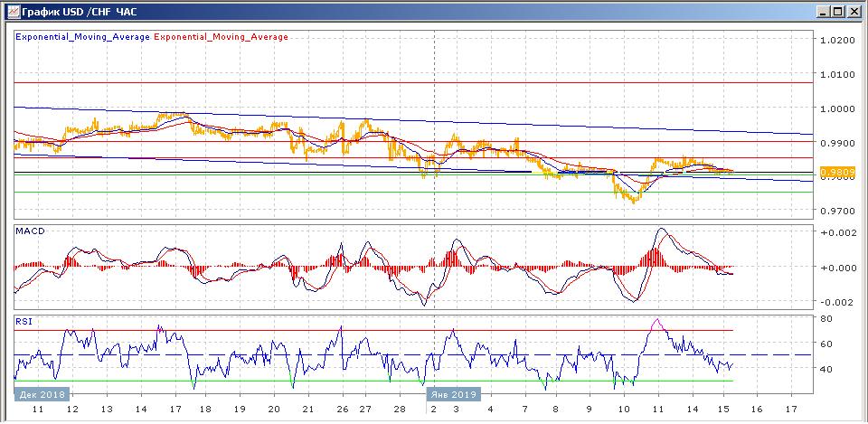Click the +0.002 MACD scale label
The height and width of the screenshot is (424, 868).
coord(839,233)
